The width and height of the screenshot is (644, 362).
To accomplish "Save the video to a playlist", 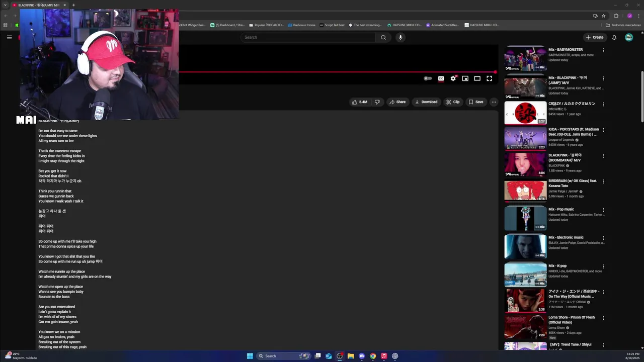I will (476, 102).
